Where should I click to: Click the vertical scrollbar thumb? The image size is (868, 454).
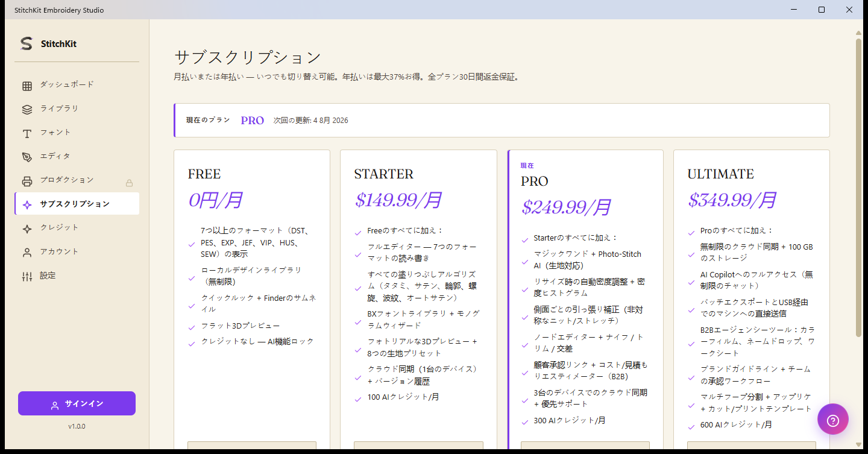pyautogui.click(x=858, y=188)
